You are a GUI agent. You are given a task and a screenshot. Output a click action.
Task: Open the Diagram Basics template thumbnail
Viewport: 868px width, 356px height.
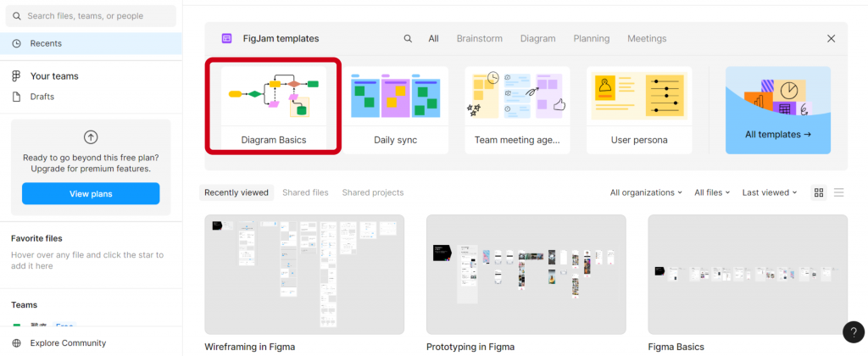pyautogui.click(x=273, y=97)
